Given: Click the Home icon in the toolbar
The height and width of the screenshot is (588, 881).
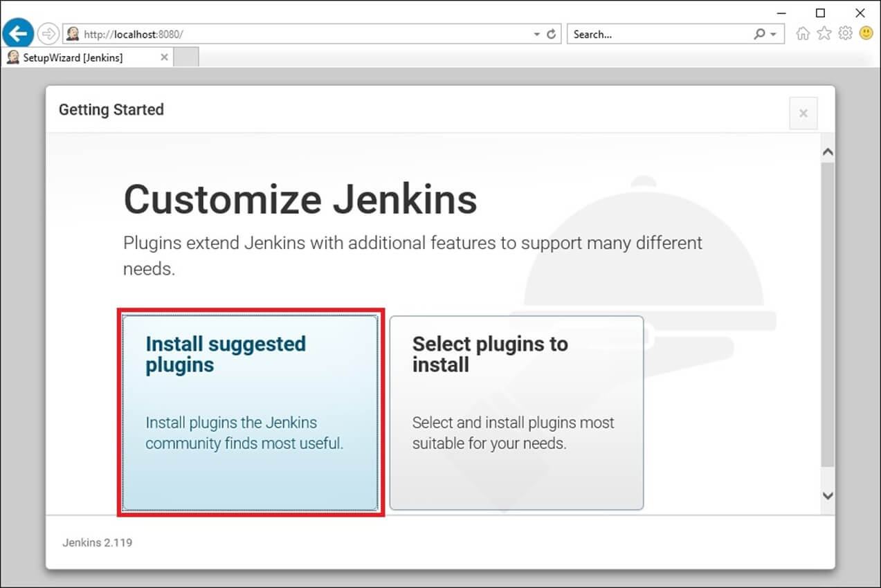Looking at the screenshot, I should [x=803, y=33].
